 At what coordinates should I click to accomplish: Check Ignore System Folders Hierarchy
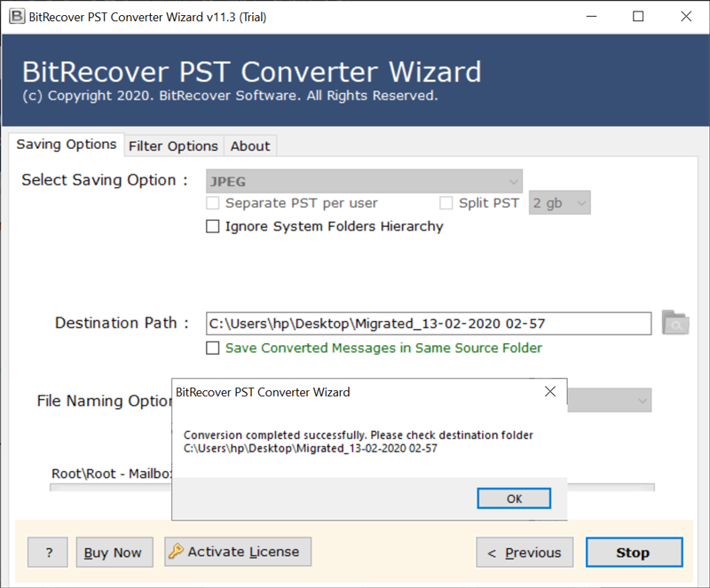coord(213,226)
